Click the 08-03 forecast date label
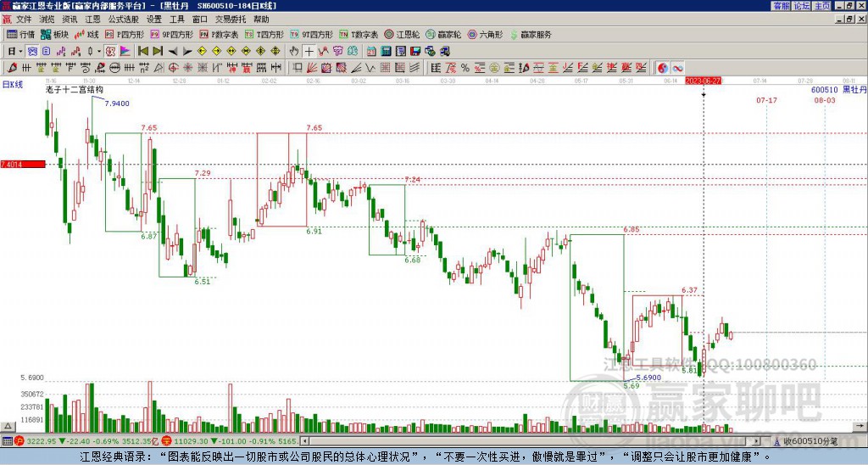 pos(825,100)
